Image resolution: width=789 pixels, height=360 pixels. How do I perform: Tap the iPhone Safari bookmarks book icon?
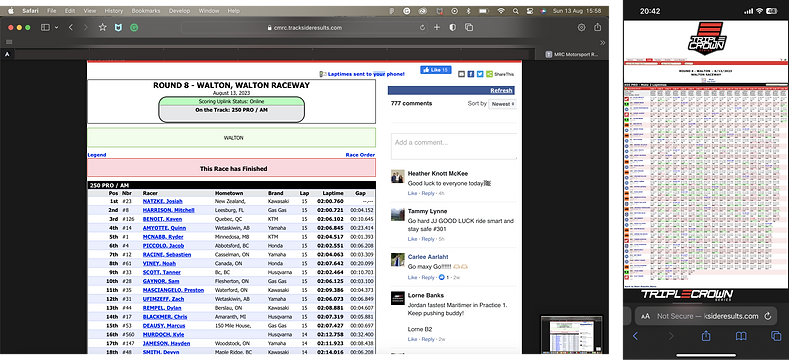(x=741, y=336)
